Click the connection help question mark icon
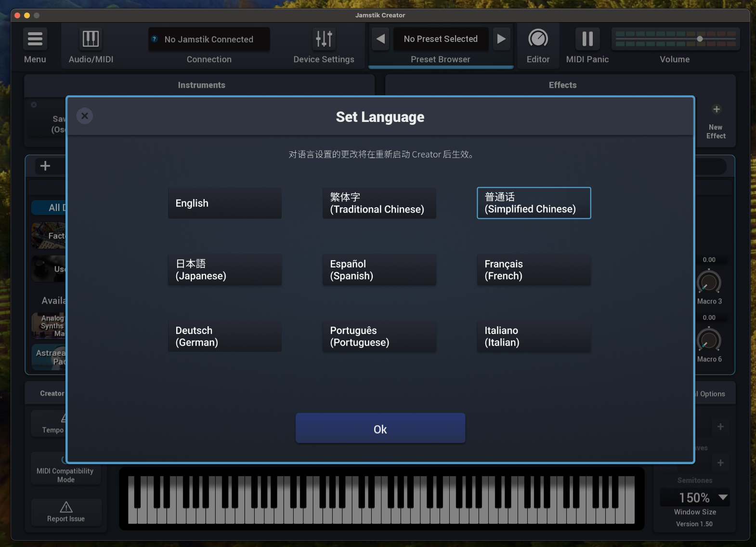 click(155, 39)
